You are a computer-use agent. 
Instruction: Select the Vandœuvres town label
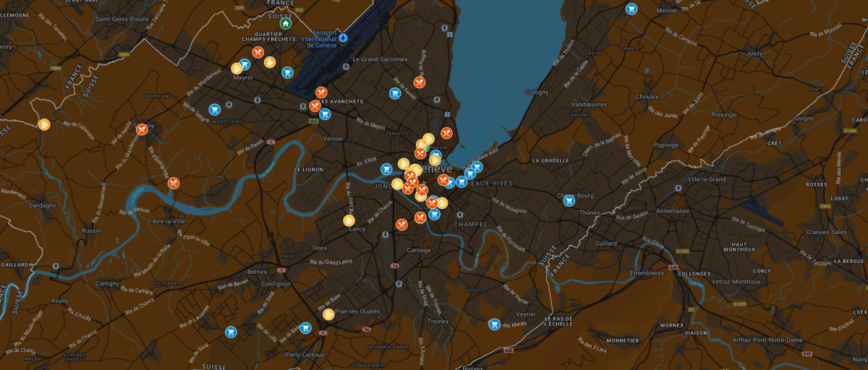(587, 104)
